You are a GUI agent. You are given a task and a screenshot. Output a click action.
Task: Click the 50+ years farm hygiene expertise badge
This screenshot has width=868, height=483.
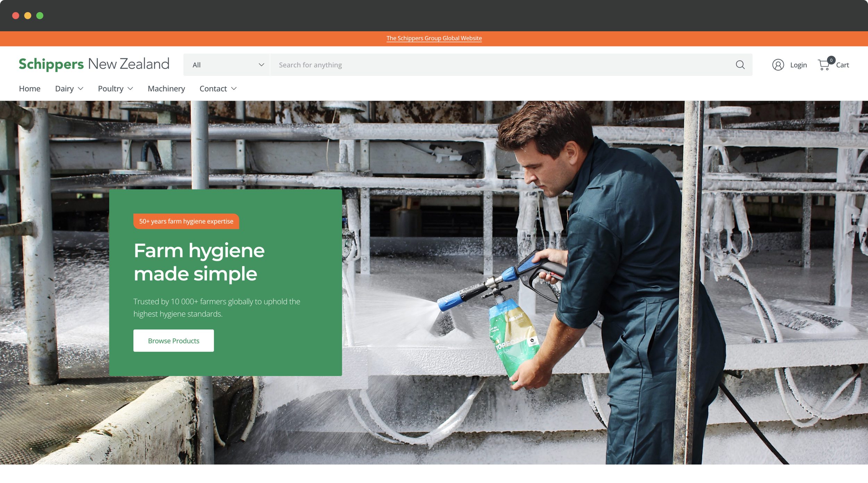tap(186, 221)
